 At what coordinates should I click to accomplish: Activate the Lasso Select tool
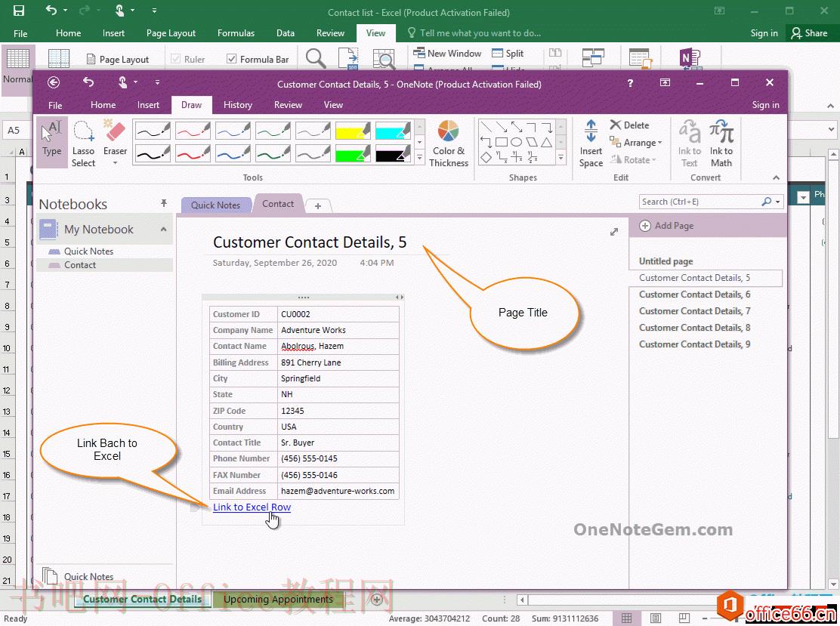(x=84, y=143)
